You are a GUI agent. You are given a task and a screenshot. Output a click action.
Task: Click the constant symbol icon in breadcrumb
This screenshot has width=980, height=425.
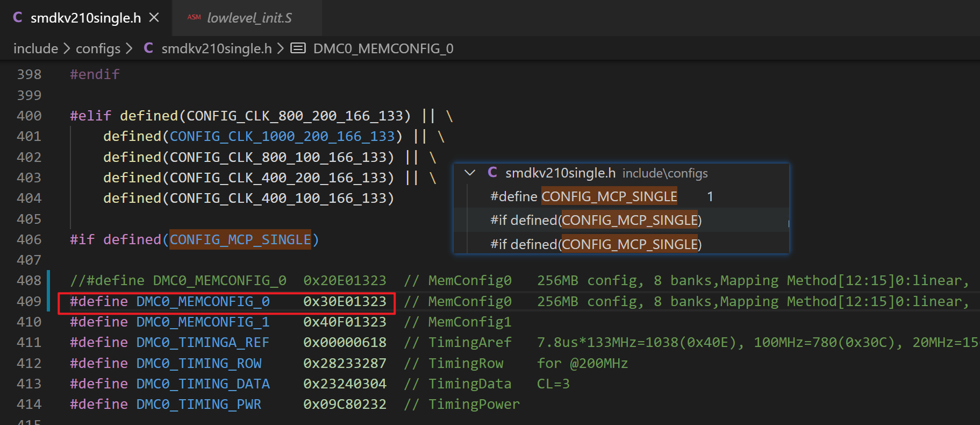coord(298,48)
